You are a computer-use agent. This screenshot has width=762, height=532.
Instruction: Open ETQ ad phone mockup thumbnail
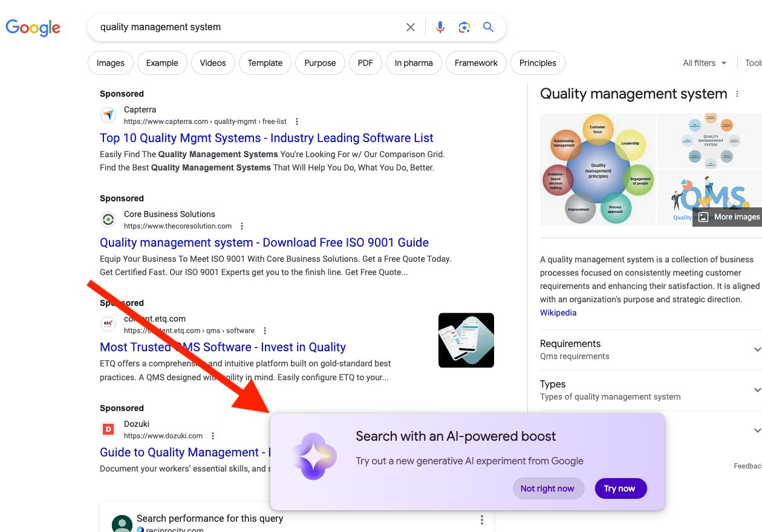click(466, 340)
